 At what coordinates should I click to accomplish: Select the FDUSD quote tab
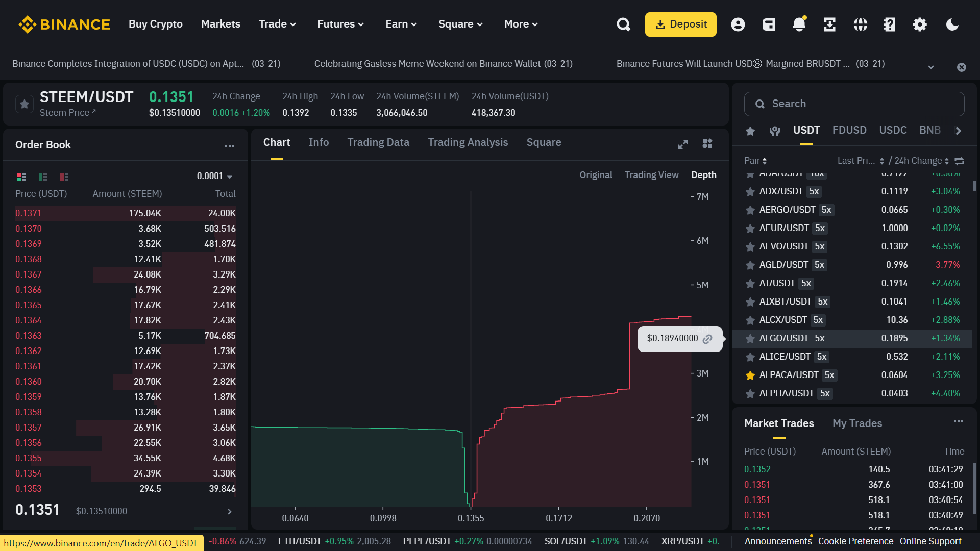click(849, 130)
